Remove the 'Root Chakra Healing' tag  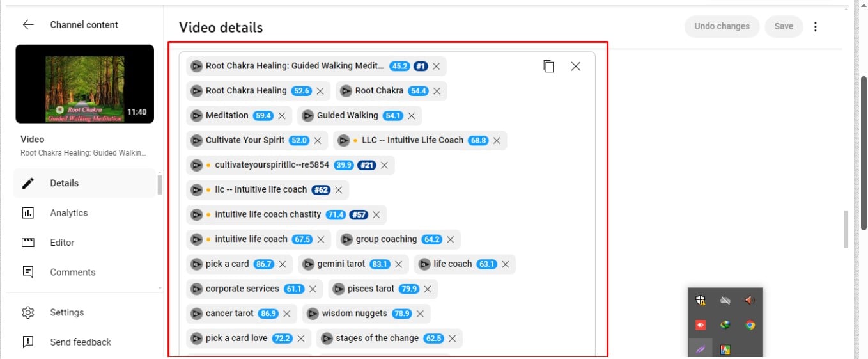320,91
